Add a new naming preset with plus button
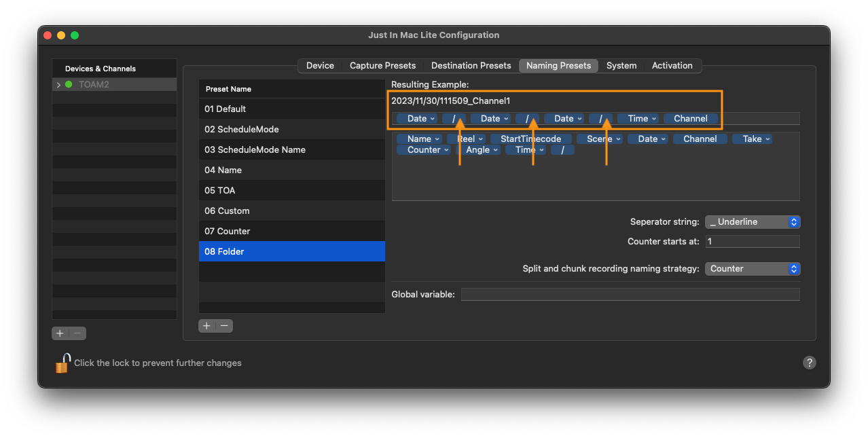Viewport: 868px width, 438px height. [x=207, y=326]
